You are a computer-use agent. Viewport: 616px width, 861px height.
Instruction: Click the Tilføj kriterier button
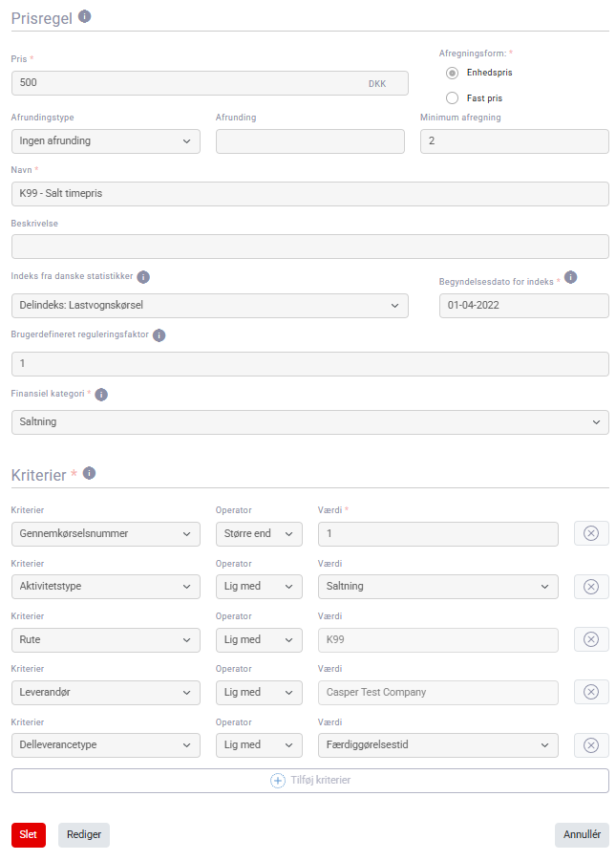(310, 781)
